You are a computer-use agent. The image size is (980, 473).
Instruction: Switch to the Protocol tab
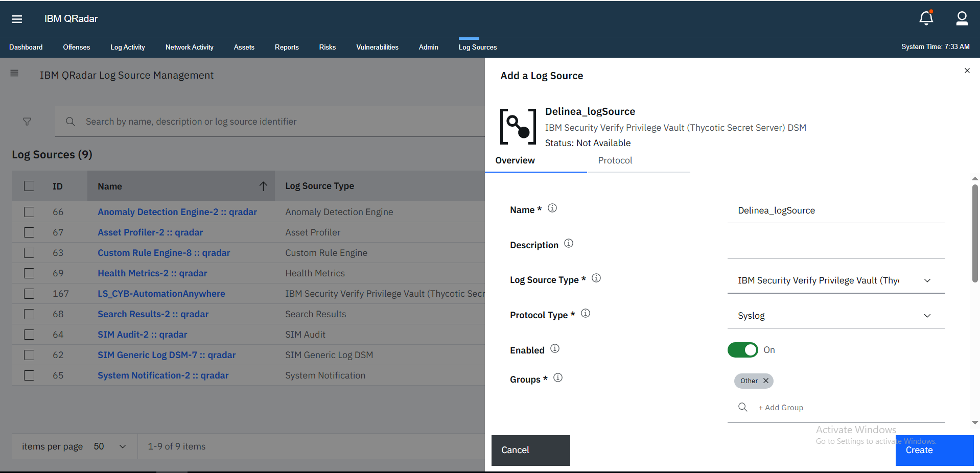pos(615,160)
